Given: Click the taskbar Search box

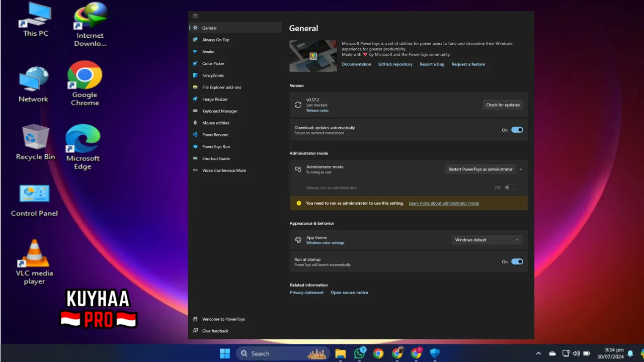Looking at the screenshot, I should tap(283, 353).
